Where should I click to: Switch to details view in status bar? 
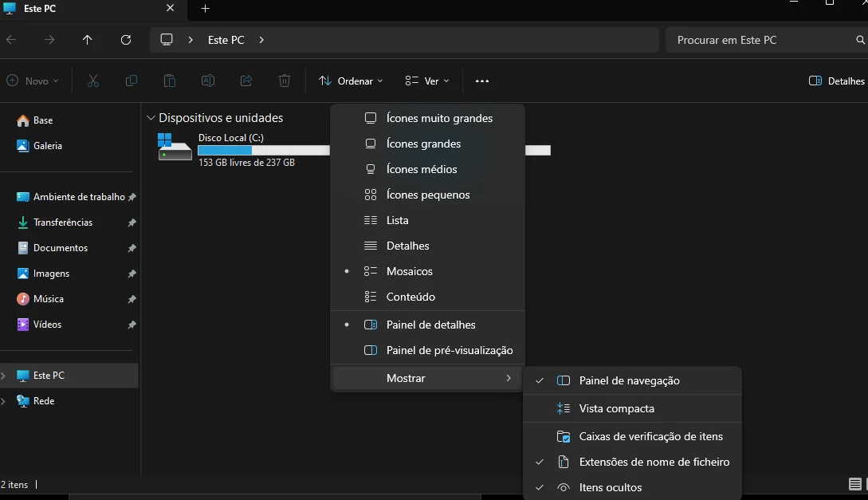coord(854,485)
